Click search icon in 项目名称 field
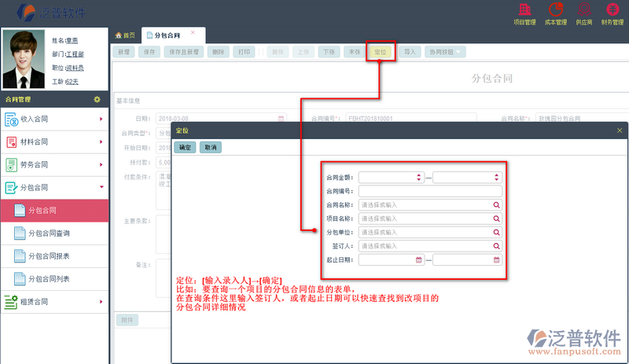Screen dimensions: 629x364 [x=496, y=219]
